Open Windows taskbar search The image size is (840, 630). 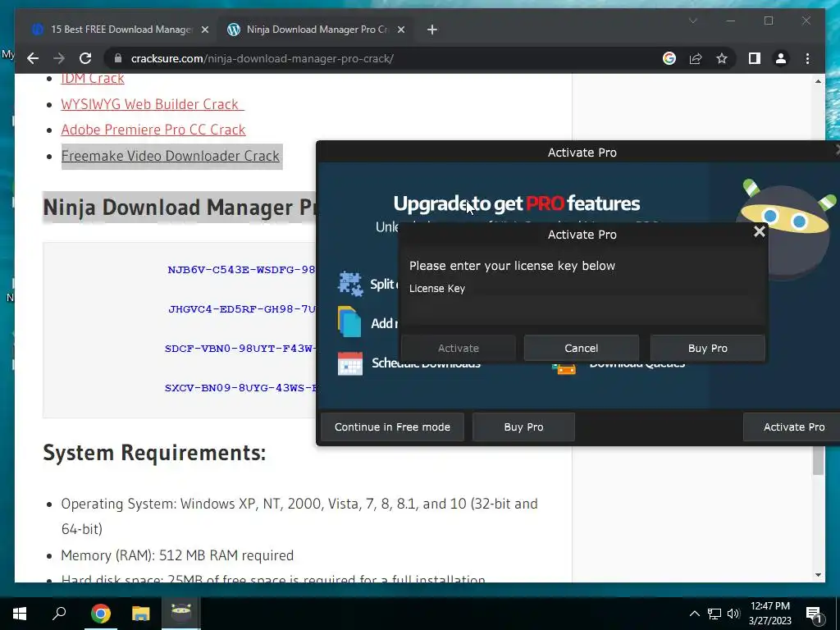pyautogui.click(x=59, y=614)
